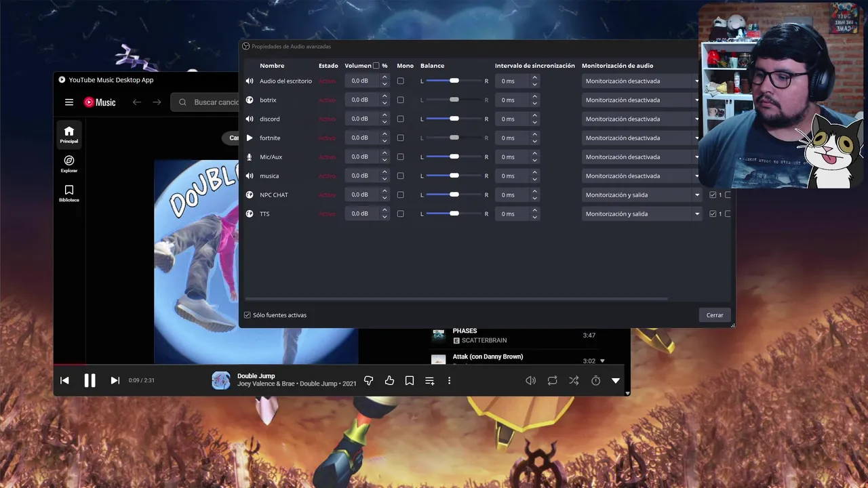
Task: Toggle the Volumen percent checkbox
Action: pos(376,66)
